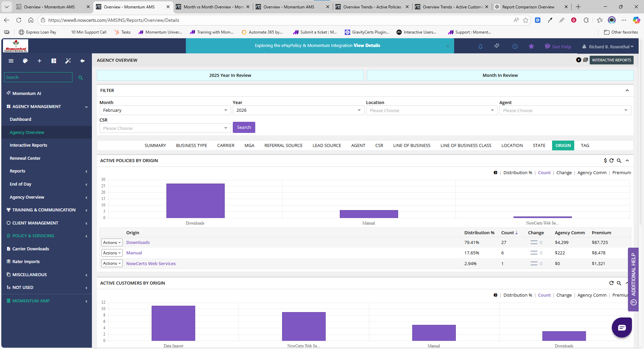Click the plus quick-add icon
This screenshot has width=644, height=349.
[39, 61]
